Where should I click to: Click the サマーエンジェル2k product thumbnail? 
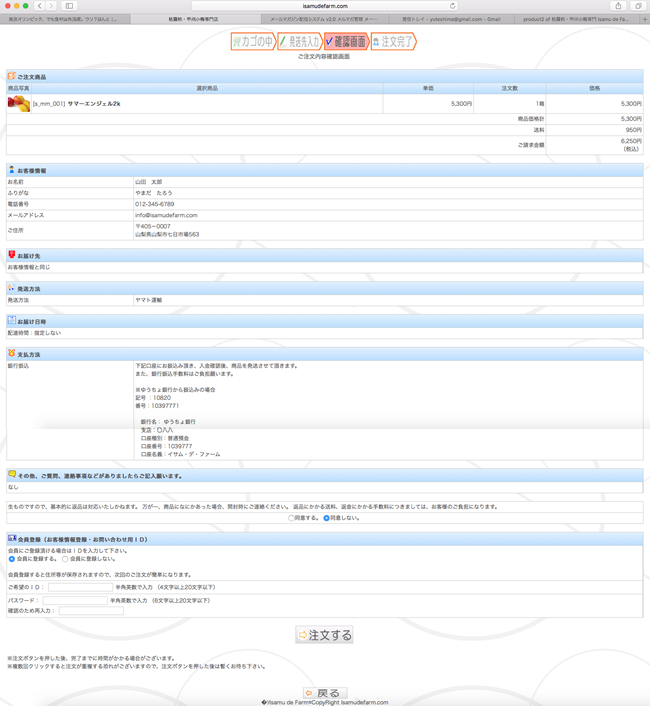tap(18, 103)
